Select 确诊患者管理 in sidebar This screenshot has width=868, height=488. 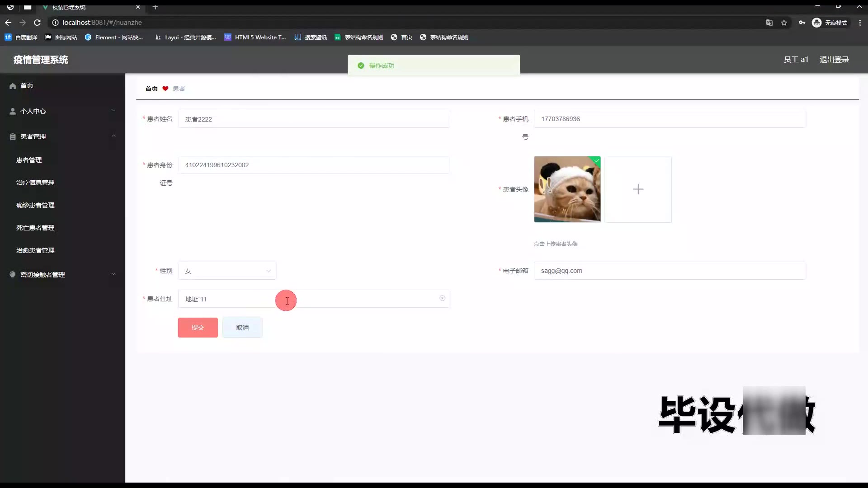pos(35,205)
